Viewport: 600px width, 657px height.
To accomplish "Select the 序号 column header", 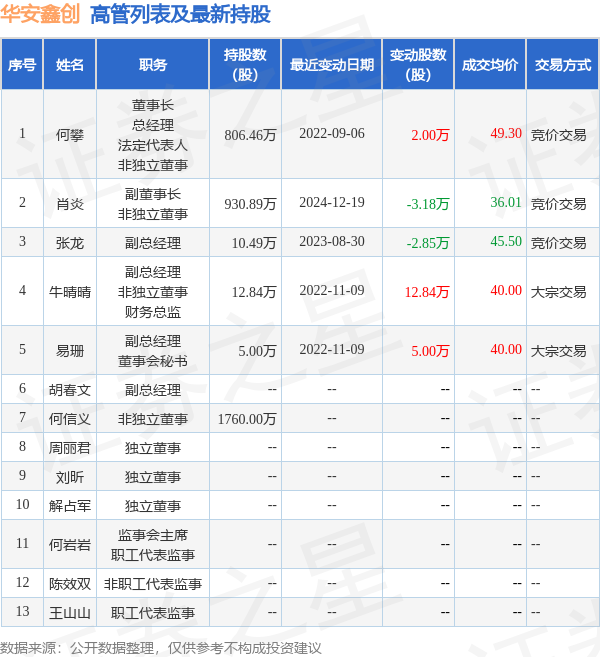I will tap(22, 65).
